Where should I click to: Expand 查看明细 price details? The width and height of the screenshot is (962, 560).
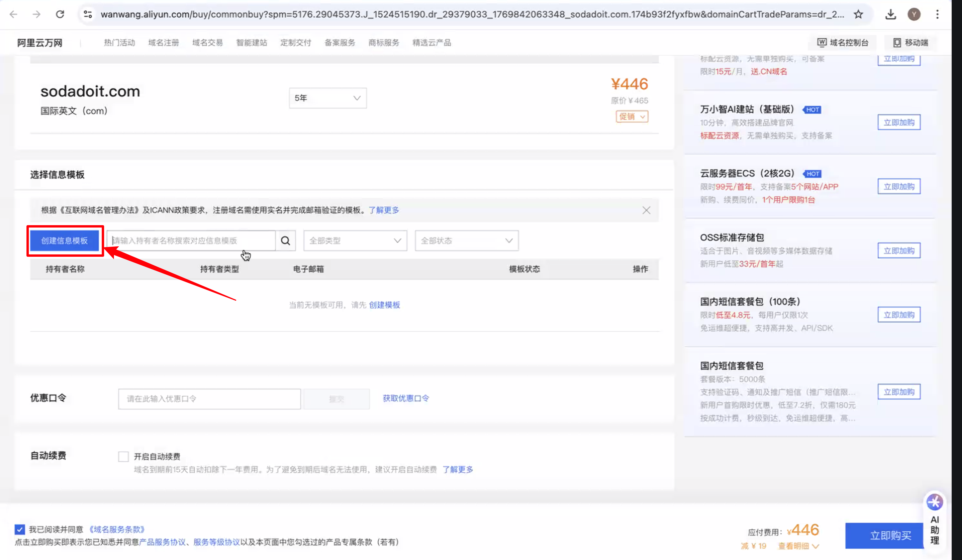799,546
